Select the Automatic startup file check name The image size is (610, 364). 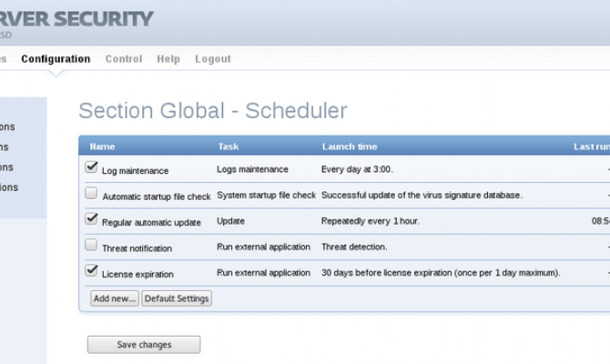pyautogui.click(x=156, y=197)
